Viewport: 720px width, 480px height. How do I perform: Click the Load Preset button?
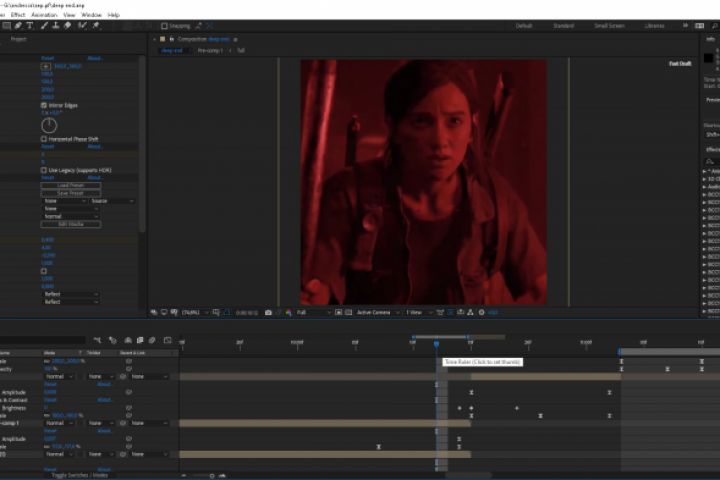point(70,186)
